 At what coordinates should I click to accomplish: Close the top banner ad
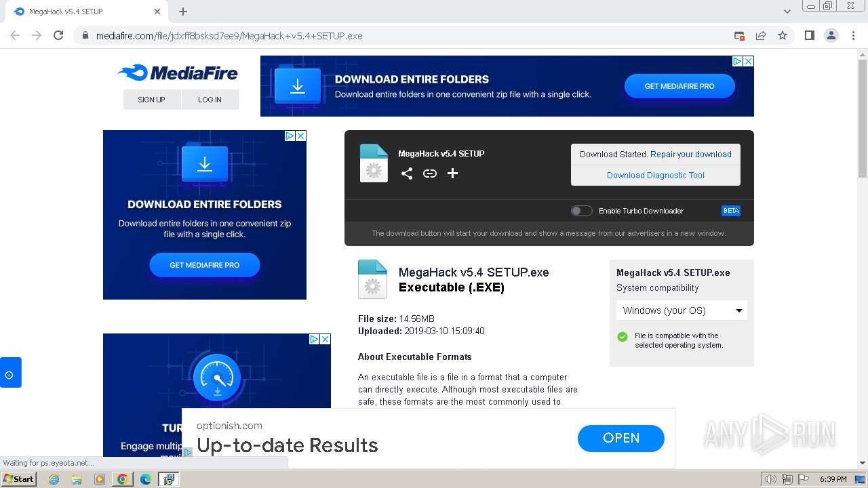point(749,61)
